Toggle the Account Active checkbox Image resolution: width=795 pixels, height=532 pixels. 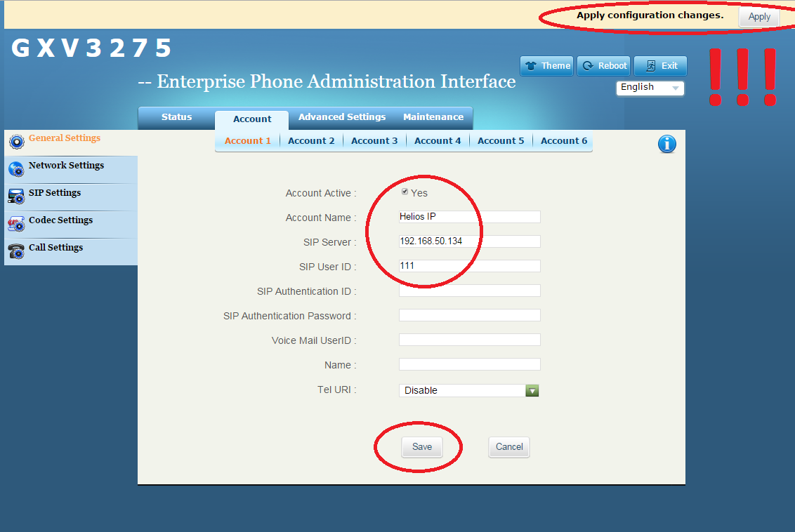405,192
